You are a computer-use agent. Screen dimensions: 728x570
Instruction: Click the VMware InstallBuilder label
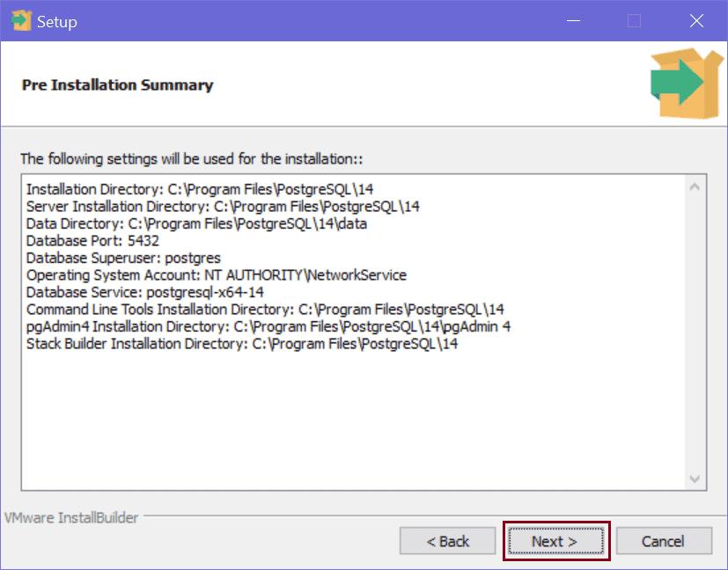point(72,518)
